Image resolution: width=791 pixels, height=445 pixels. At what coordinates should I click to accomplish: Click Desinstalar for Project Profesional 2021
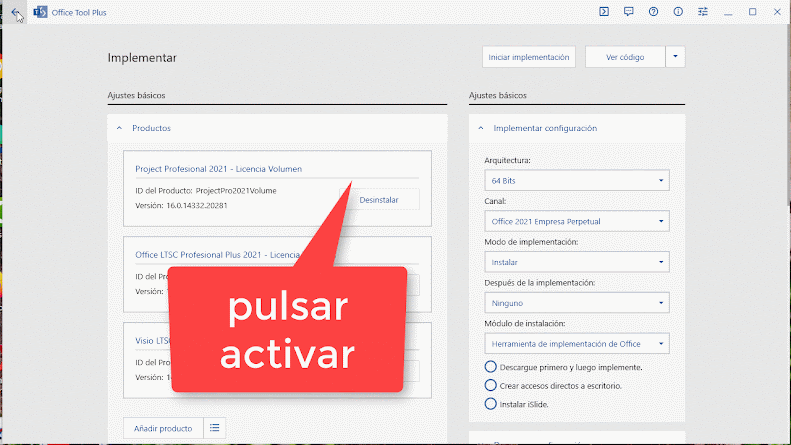pyautogui.click(x=379, y=200)
